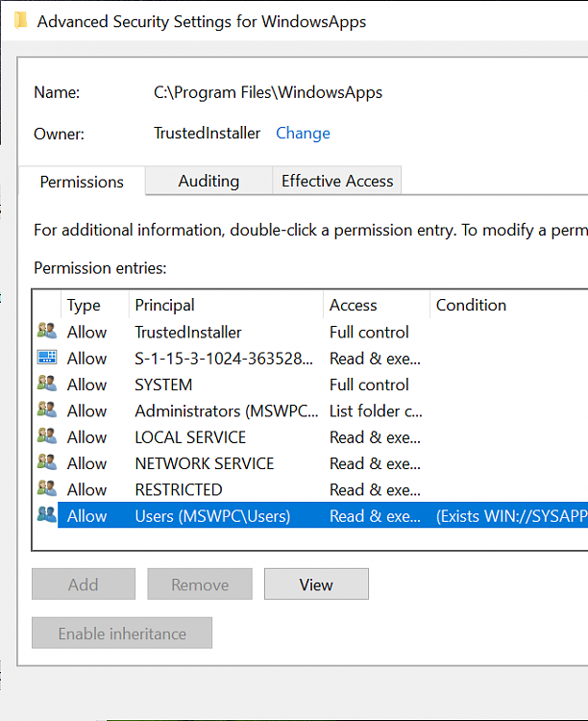
Task: Open the Effective Access tab
Action: point(337,181)
